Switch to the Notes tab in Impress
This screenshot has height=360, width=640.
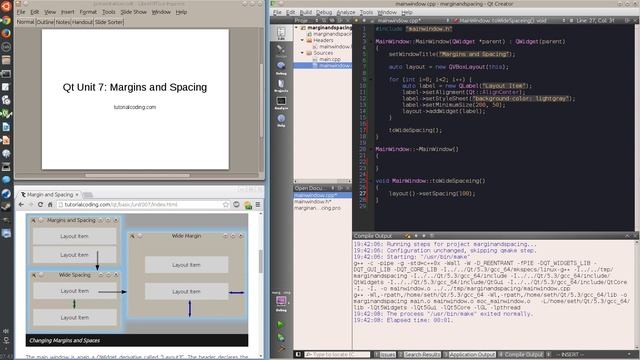pyautogui.click(x=63, y=22)
